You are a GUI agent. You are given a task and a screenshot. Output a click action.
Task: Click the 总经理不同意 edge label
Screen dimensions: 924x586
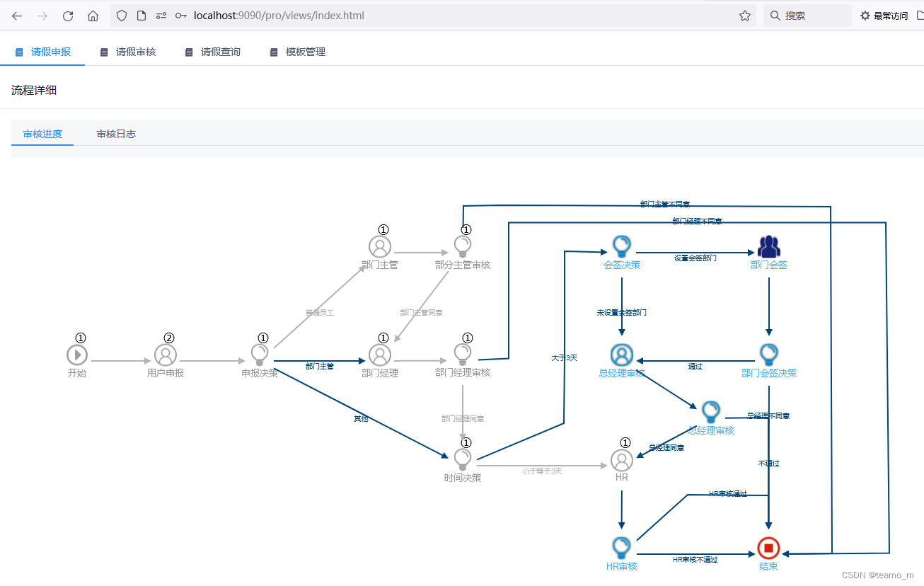click(768, 416)
